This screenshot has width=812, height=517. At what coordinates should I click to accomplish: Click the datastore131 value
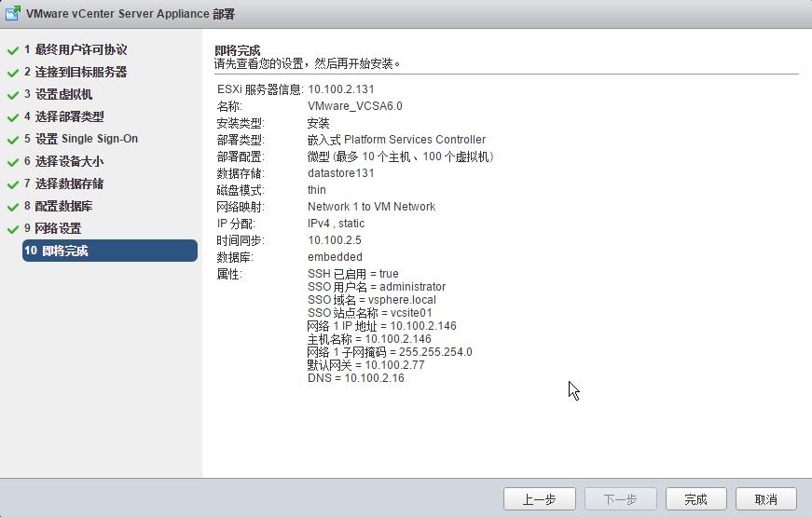tap(341, 173)
